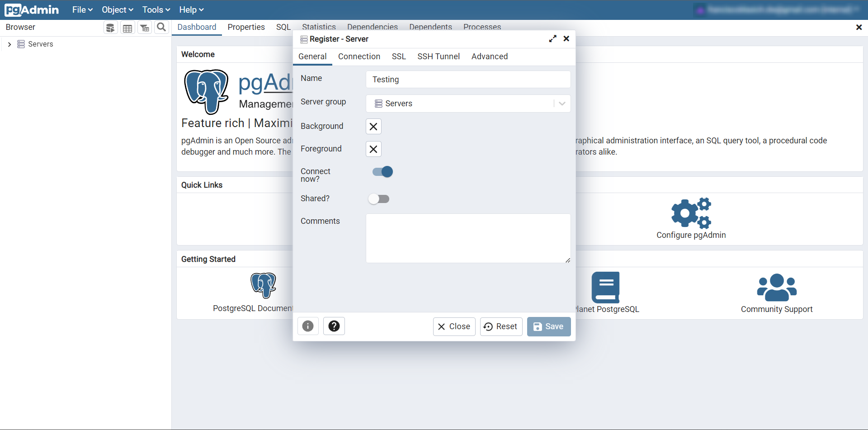Expand the Servers tree node
Viewport: 868px width, 430px height.
click(x=9, y=44)
